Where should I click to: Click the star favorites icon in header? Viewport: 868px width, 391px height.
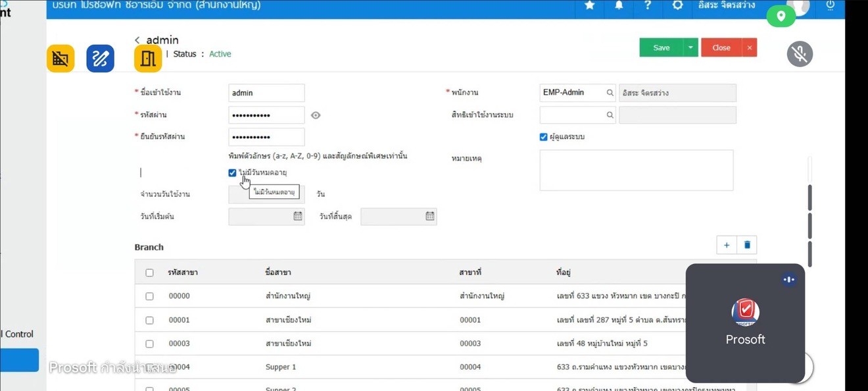(589, 5)
